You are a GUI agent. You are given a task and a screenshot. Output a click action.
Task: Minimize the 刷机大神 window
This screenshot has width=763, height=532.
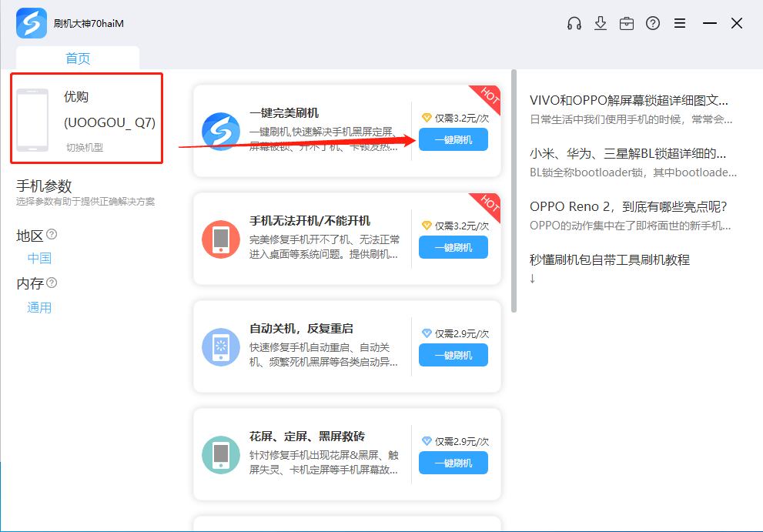(x=710, y=23)
